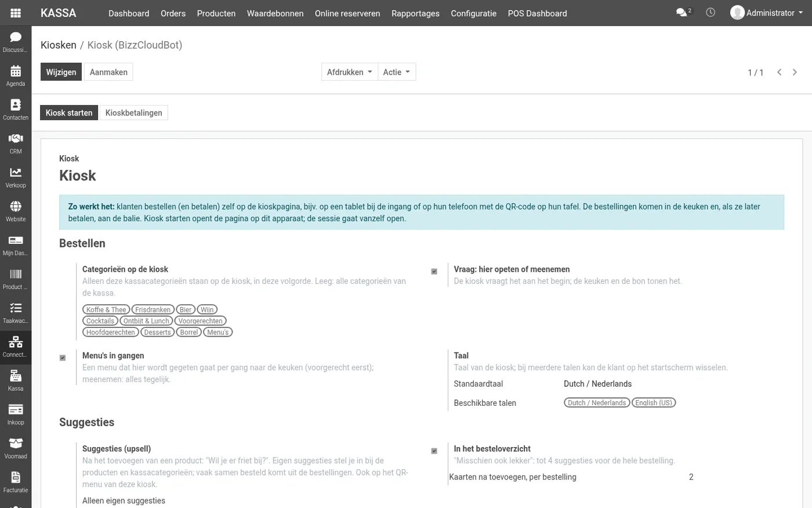The height and width of the screenshot is (508, 812).
Task: Click the 'English (US)' language tag
Action: click(x=654, y=403)
